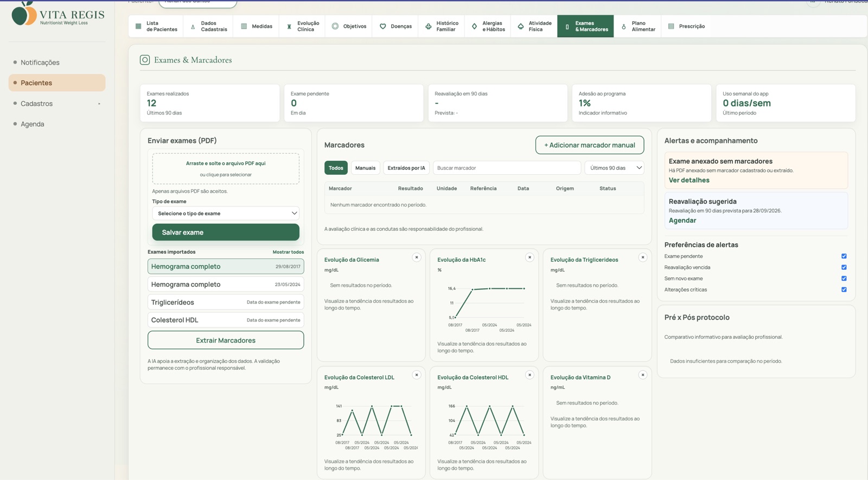Click the Atividade Física icon
Image resolution: width=868 pixels, height=480 pixels.
coord(521,26)
